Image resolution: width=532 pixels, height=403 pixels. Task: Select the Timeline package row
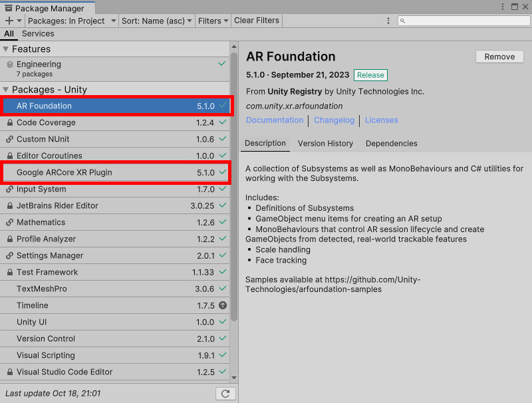(114, 305)
